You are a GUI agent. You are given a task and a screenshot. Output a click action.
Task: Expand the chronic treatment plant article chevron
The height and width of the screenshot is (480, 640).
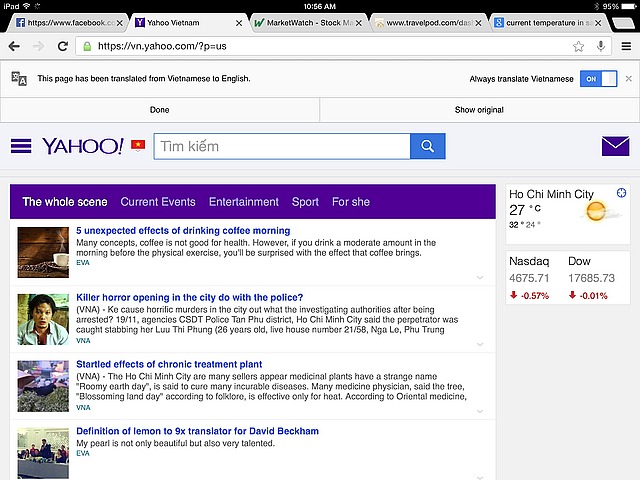[x=480, y=411]
